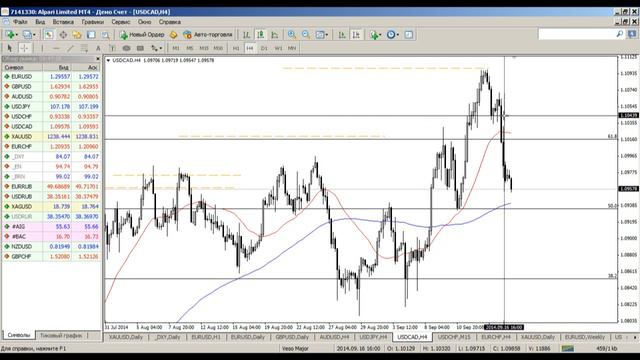
Task: Select the Fibonacci retracement tool
Action: (x=84, y=48)
